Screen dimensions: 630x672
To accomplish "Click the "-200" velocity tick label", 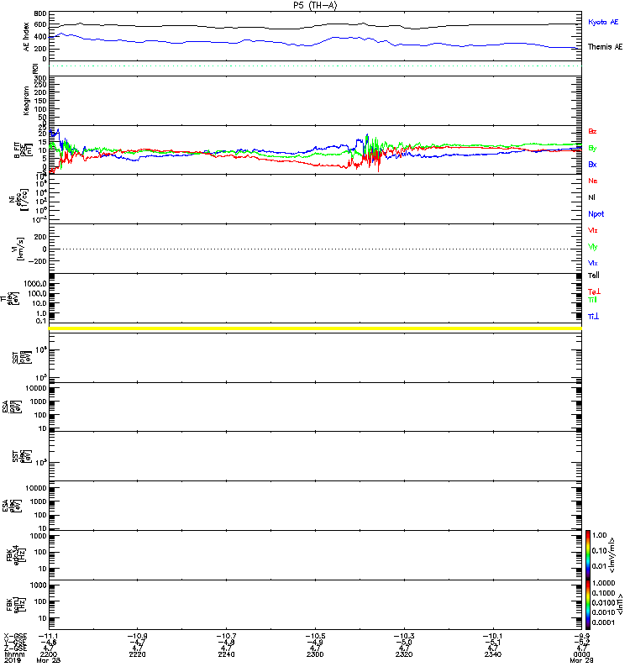I will coord(37,261).
